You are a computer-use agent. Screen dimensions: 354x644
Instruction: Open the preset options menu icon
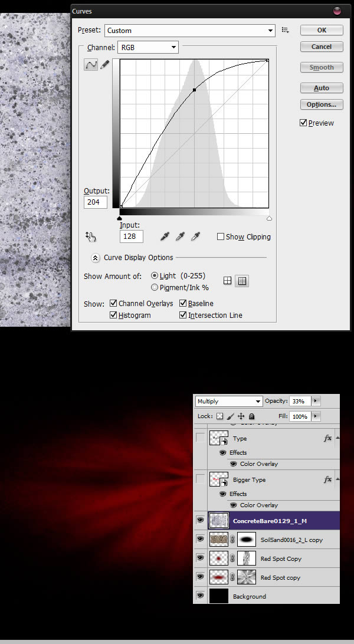[286, 30]
